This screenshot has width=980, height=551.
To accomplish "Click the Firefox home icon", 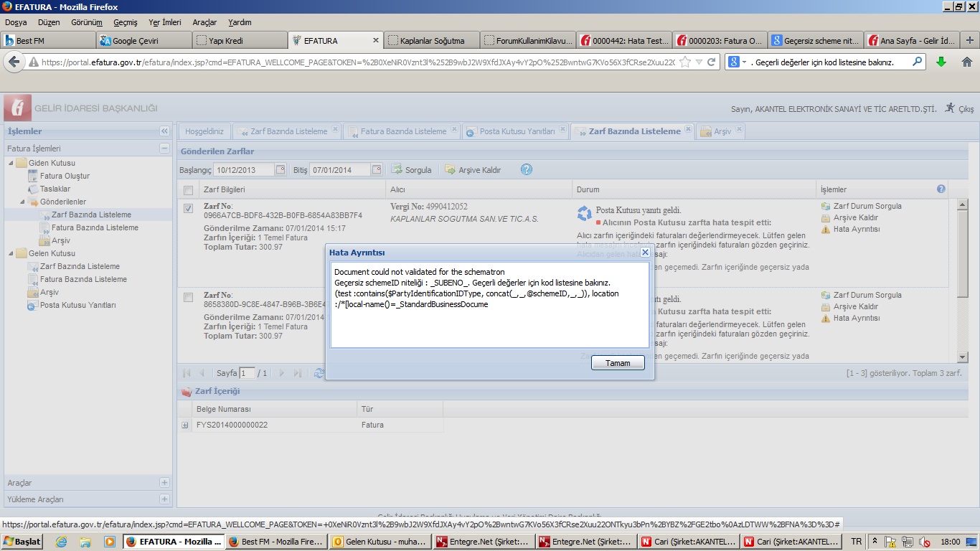I will point(966,62).
